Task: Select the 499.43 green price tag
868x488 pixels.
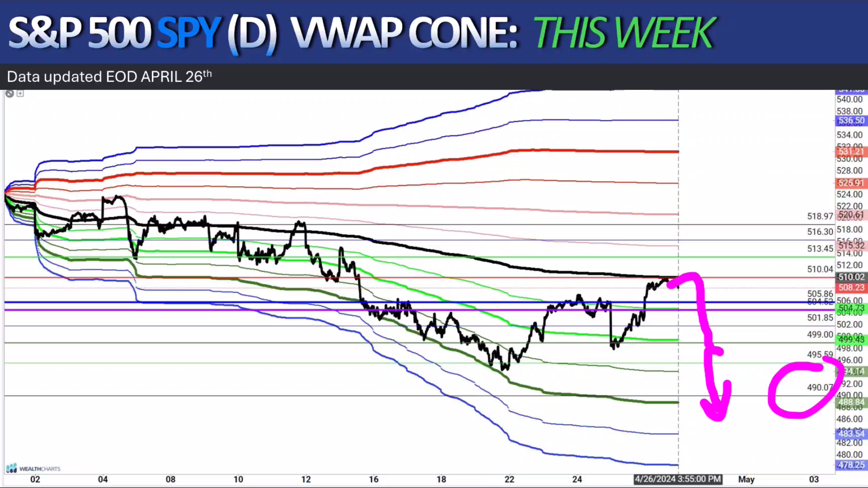Action: (x=851, y=339)
